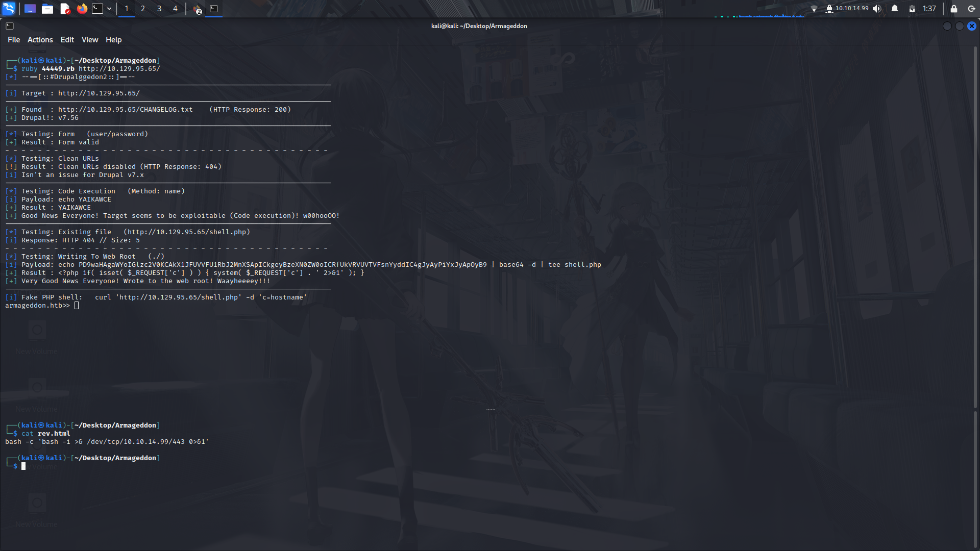The height and width of the screenshot is (551, 980).
Task: Launch the text editor from the panel
Action: click(65, 9)
